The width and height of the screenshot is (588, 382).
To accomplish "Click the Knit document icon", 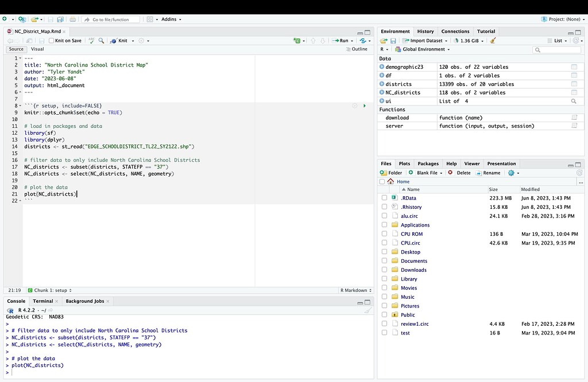I will point(113,41).
